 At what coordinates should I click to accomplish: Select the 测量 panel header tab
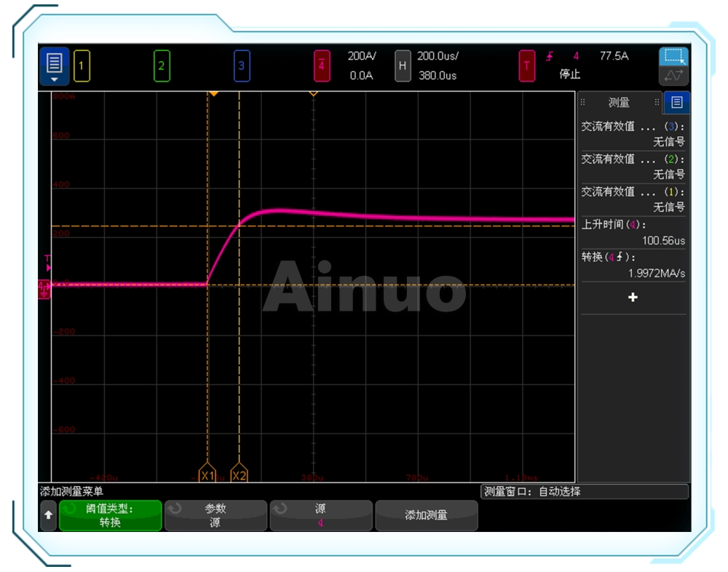click(619, 103)
